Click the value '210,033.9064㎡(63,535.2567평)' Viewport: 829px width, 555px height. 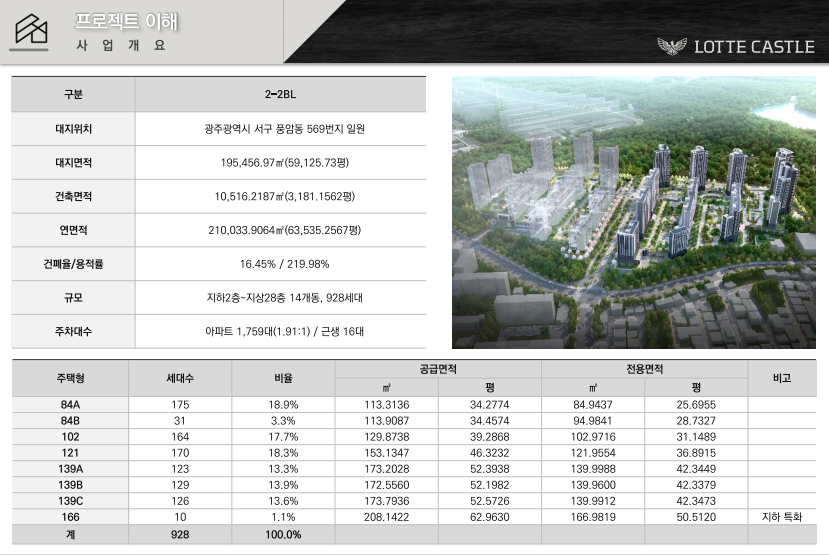(x=284, y=230)
